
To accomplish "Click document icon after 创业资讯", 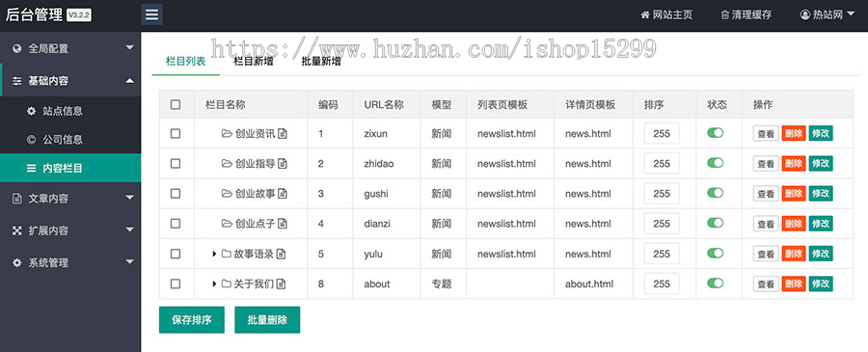I will pos(283,133).
